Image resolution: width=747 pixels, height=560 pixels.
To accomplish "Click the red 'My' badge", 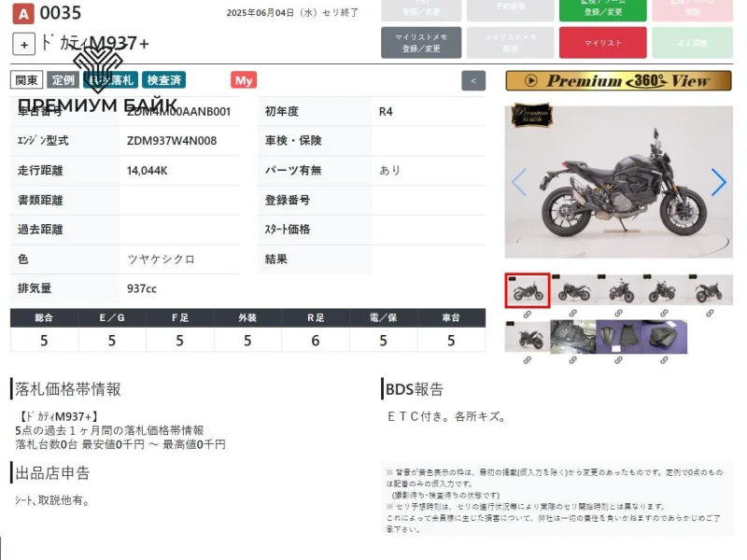I will 244,80.
